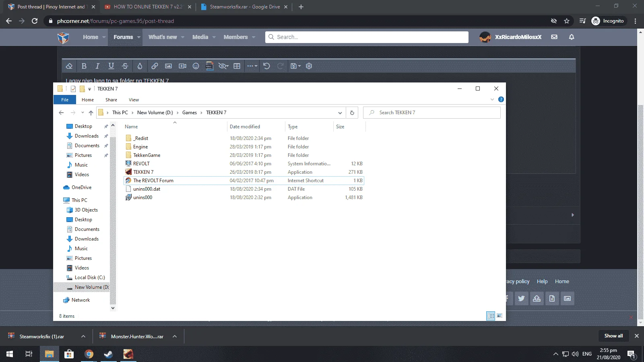This screenshot has width=644, height=362.
Task: Bookmark this page with the star icon
Action: [x=567, y=21]
